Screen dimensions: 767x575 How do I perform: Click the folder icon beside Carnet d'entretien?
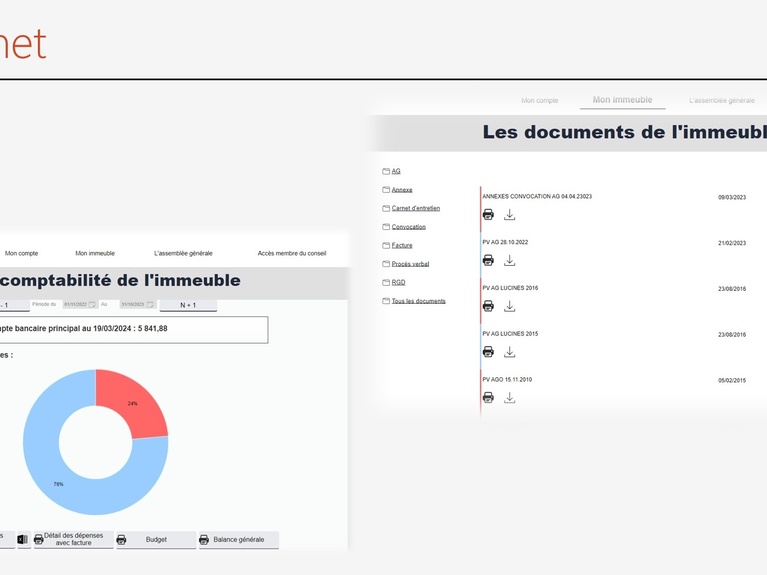point(386,208)
